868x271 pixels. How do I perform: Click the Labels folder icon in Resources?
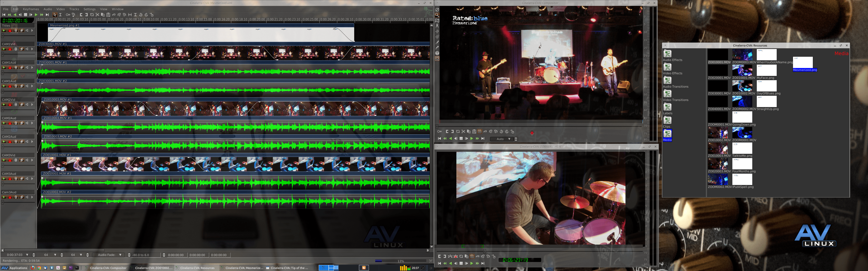pos(667,107)
